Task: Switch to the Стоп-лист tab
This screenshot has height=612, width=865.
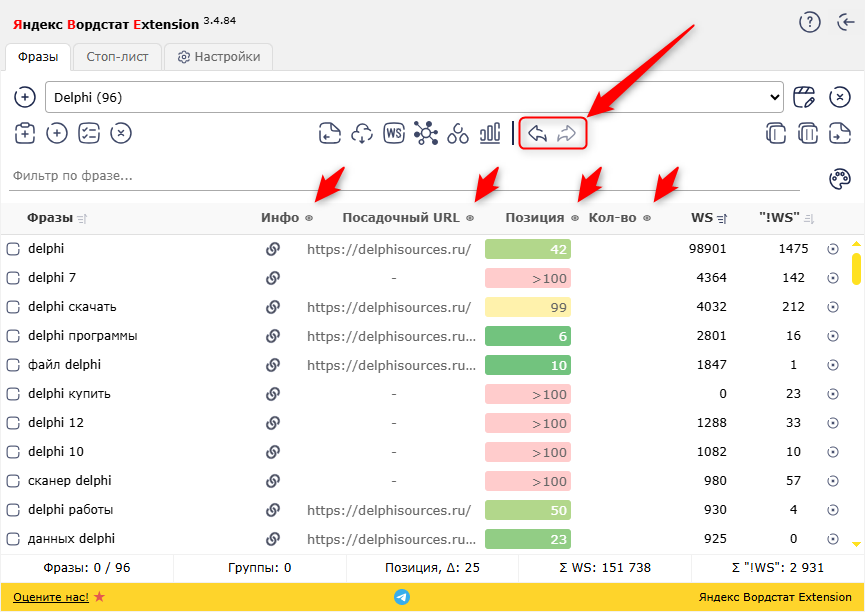Action: point(117,57)
